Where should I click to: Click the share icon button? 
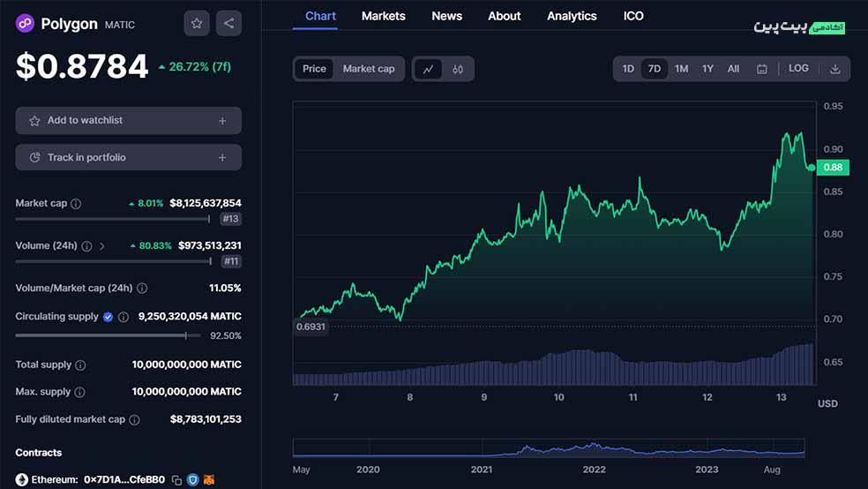tap(228, 23)
